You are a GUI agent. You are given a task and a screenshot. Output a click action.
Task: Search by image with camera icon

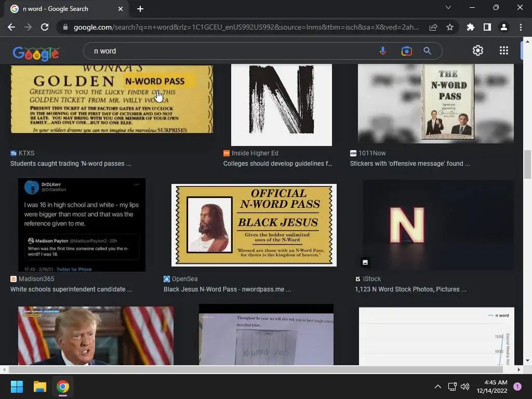tap(406, 51)
